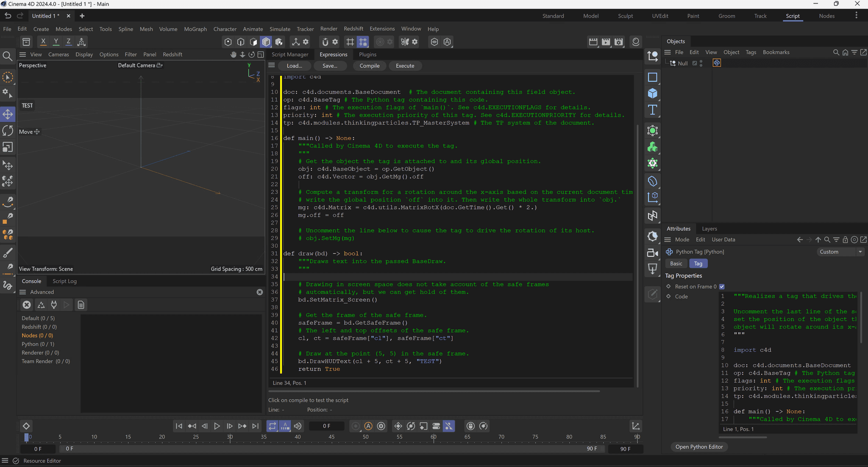Open Attributes manager hamburger menu
The height and width of the screenshot is (467, 868).
pyautogui.click(x=667, y=239)
